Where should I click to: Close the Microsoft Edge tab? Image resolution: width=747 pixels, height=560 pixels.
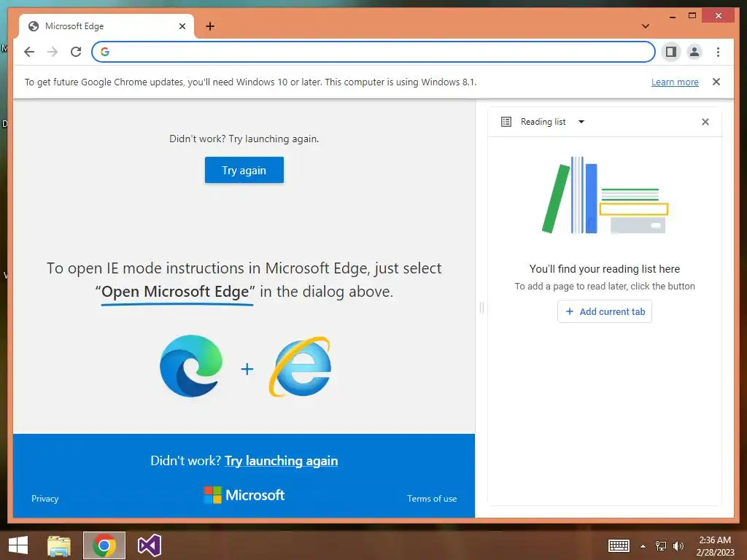tap(182, 26)
